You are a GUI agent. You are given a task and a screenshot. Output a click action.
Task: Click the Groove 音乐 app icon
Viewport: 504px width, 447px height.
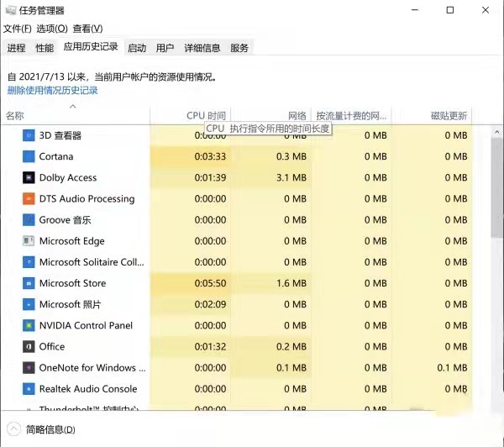click(29, 220)
